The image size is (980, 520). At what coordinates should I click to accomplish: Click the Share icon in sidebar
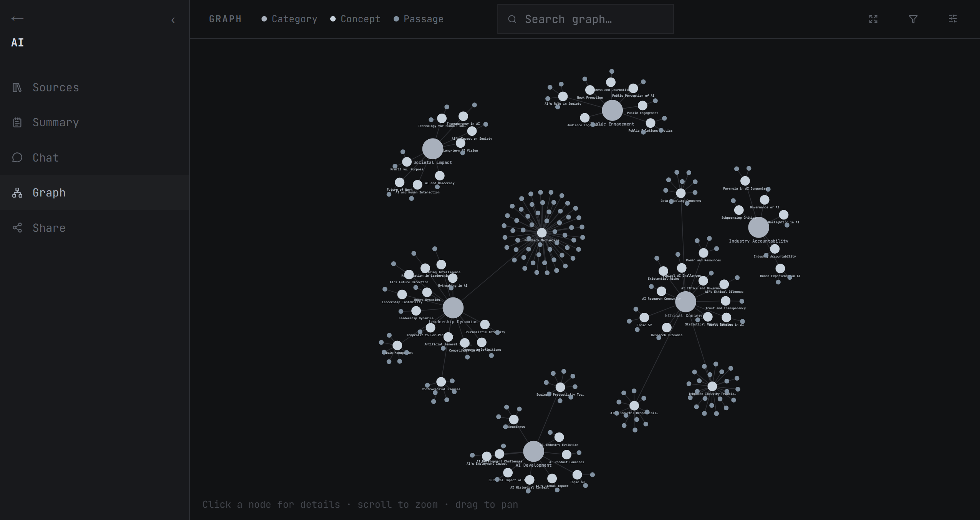coord(17,228)
